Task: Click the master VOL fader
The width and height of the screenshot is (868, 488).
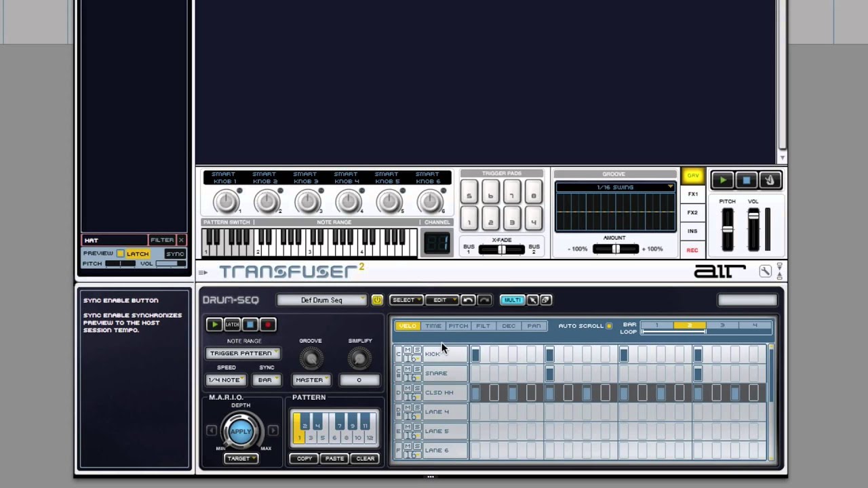Action: tap(753, 229)
